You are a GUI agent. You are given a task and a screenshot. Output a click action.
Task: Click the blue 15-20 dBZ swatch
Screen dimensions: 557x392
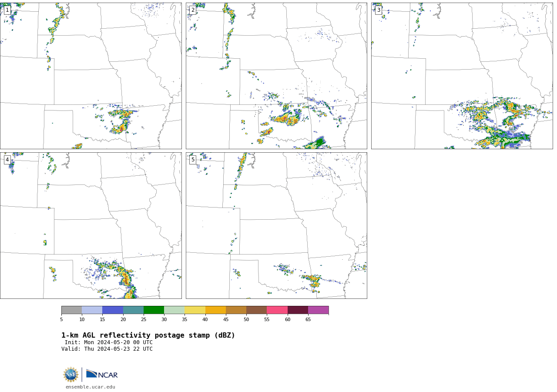point(113,310)
